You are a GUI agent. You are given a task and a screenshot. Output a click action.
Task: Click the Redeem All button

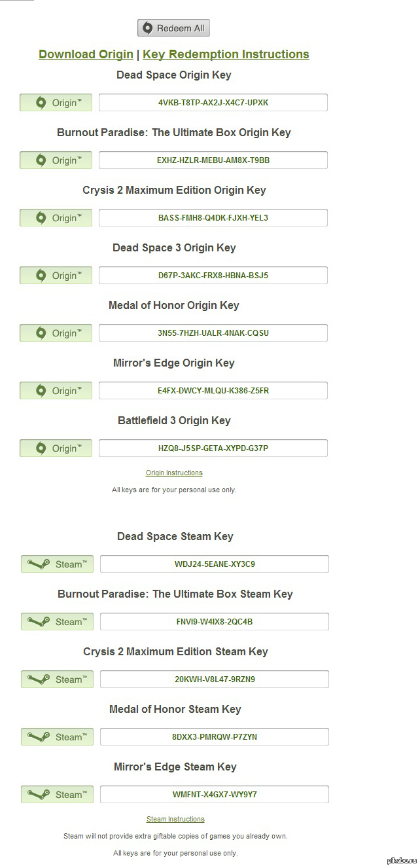pyautogui.click(x=173, y=28)
